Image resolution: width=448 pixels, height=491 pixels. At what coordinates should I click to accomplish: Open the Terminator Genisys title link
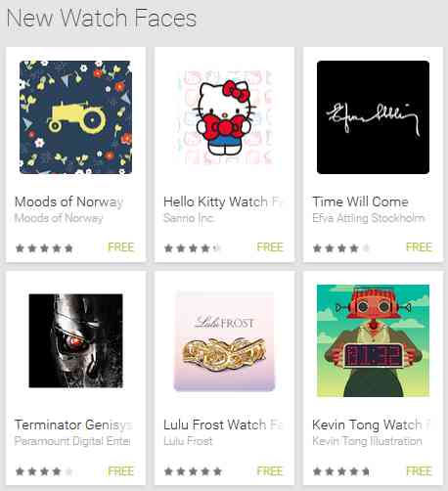point(73,424)
